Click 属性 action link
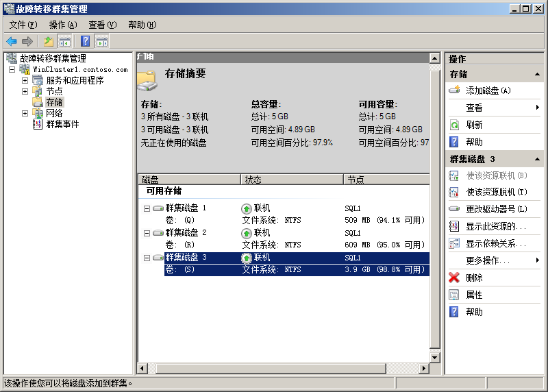Image resolution: width=548 pixels, height=392 pixels. click(x=474, y=295)
